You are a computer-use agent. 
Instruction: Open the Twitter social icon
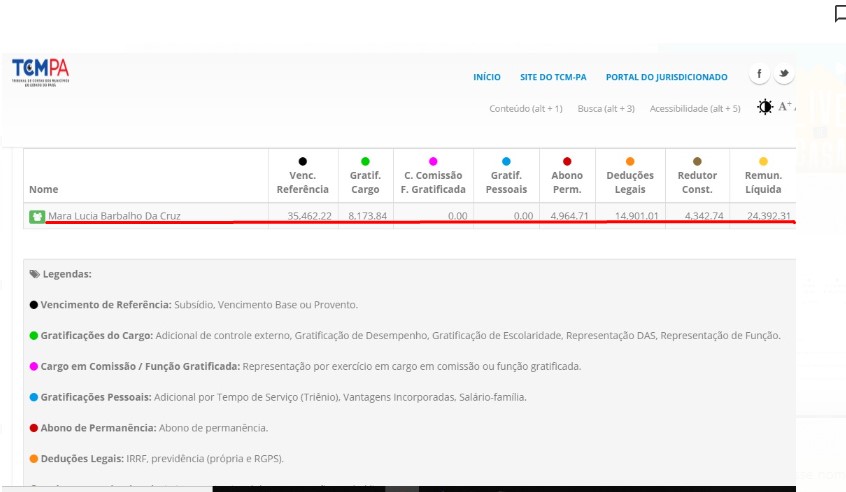pyautogui.click(x=784, y=75)
